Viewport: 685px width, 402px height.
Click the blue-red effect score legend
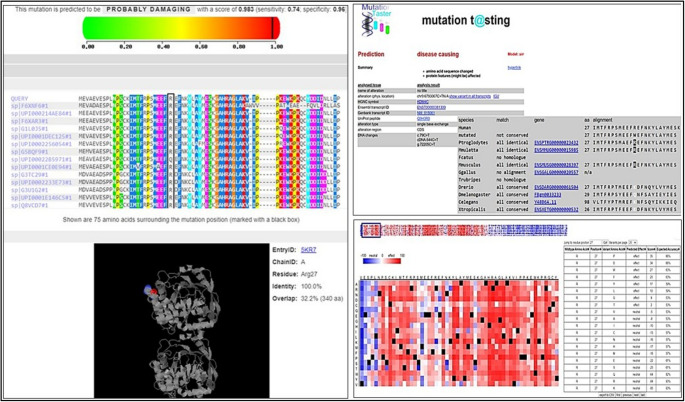381,260
